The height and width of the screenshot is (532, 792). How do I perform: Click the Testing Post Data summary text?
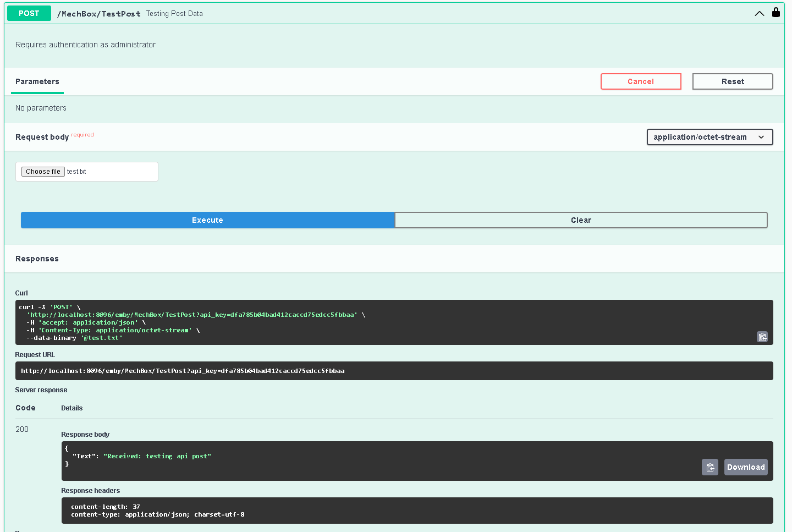174,14
